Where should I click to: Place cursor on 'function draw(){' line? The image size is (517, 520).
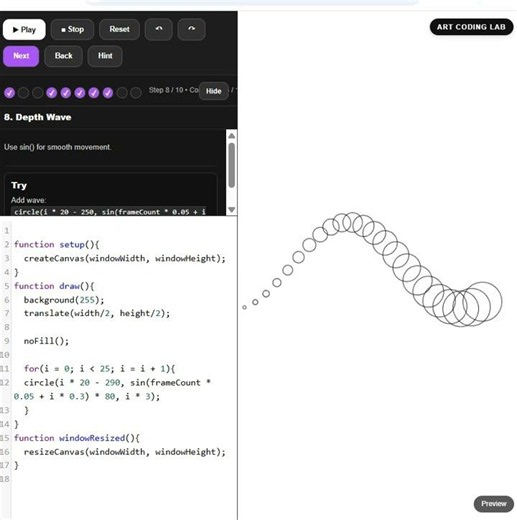click(x=54, y=286)
